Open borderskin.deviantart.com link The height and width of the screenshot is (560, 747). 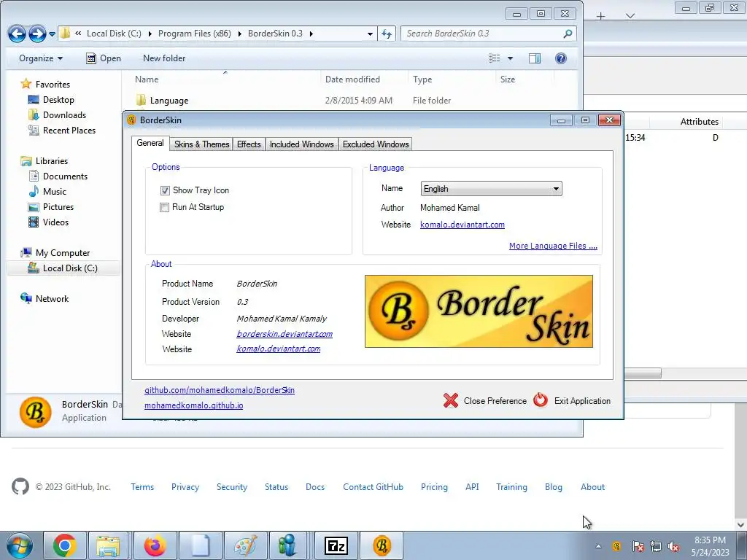point(285,334)
